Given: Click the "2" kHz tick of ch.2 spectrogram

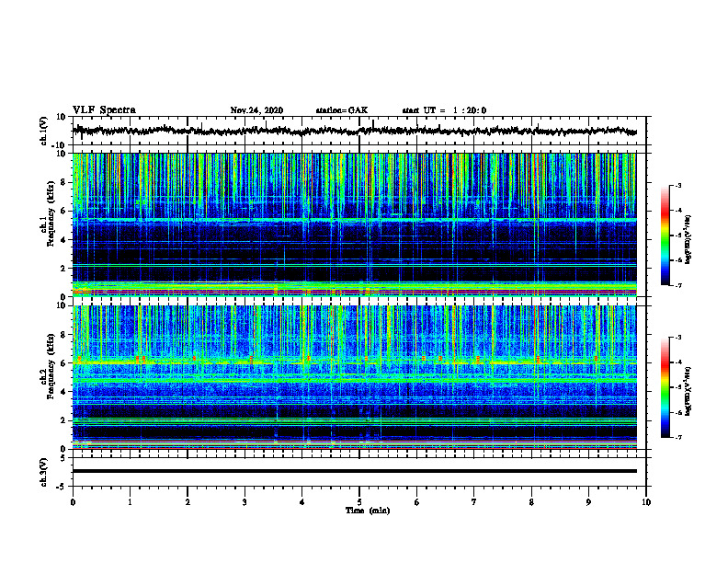Looking at the screenshot, I should [x=63, y=420].
